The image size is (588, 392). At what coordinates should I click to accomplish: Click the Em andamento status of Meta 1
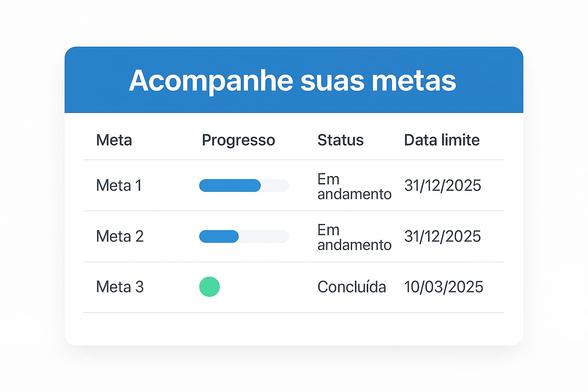[354, 186]
